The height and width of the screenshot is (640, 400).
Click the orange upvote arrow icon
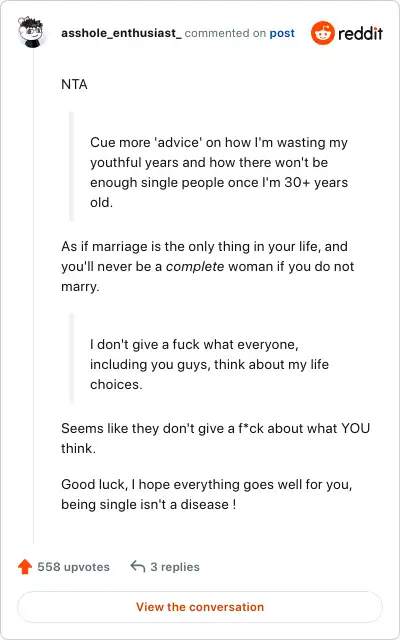[25, 567]
